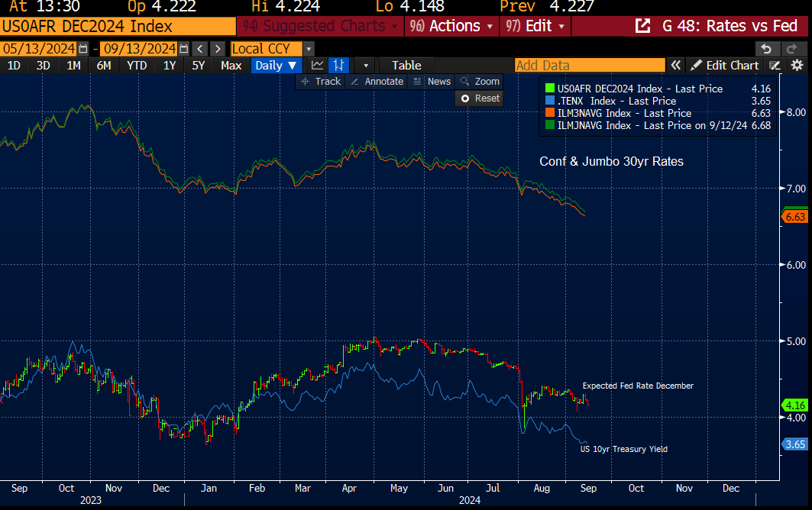Open the end date calendar picker
The image size is (812, 510).
pyautogui.click(x=181, y=48)
